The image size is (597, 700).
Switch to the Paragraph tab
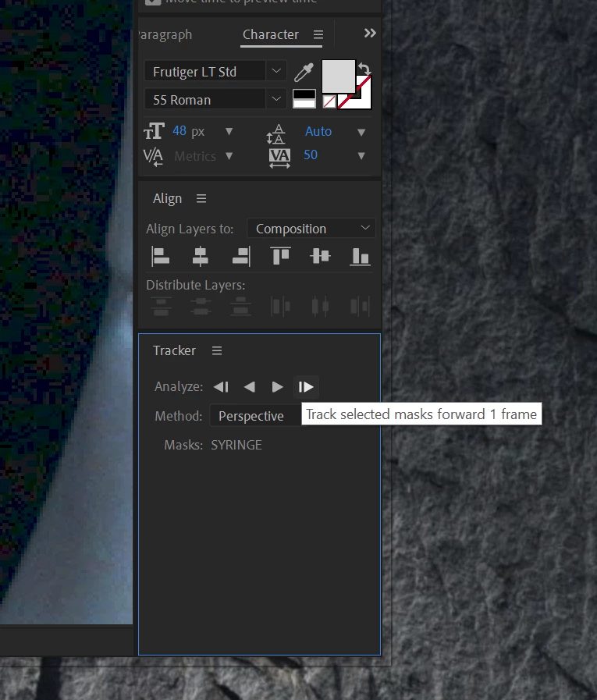coord(165,34)
